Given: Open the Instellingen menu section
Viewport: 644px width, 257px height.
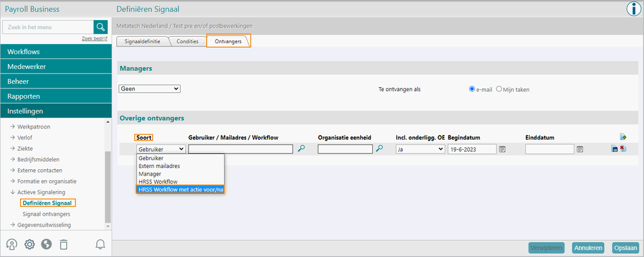Looking at the screenshot, I should coord(56,111).
